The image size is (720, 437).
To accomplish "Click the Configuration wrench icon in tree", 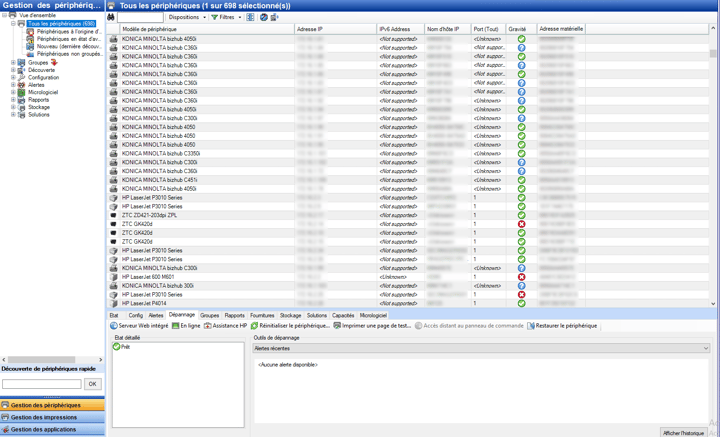I will click(x=21, y=78).
